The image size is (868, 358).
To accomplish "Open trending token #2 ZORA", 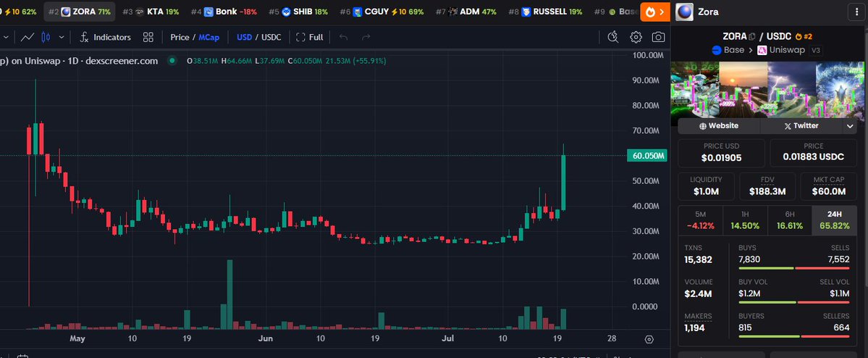I will (79, 12).
